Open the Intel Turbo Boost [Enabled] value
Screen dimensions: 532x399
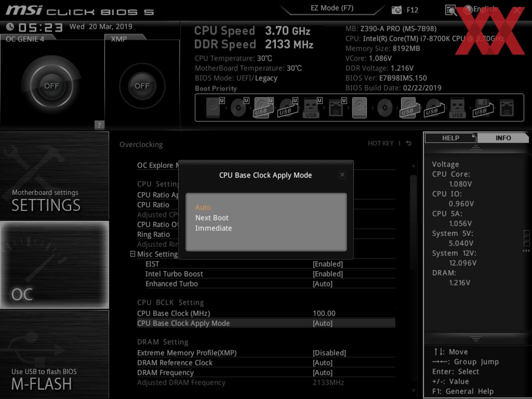[328, 274]
